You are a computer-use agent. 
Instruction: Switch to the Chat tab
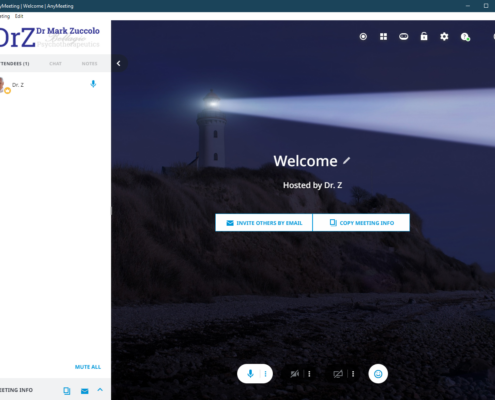55,64
